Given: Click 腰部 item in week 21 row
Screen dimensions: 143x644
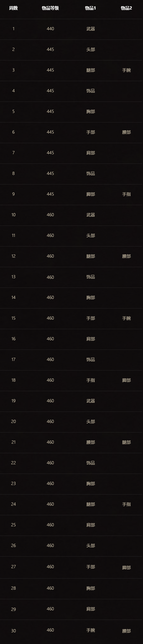Looking at the screenshot, I should pos(90,442).
